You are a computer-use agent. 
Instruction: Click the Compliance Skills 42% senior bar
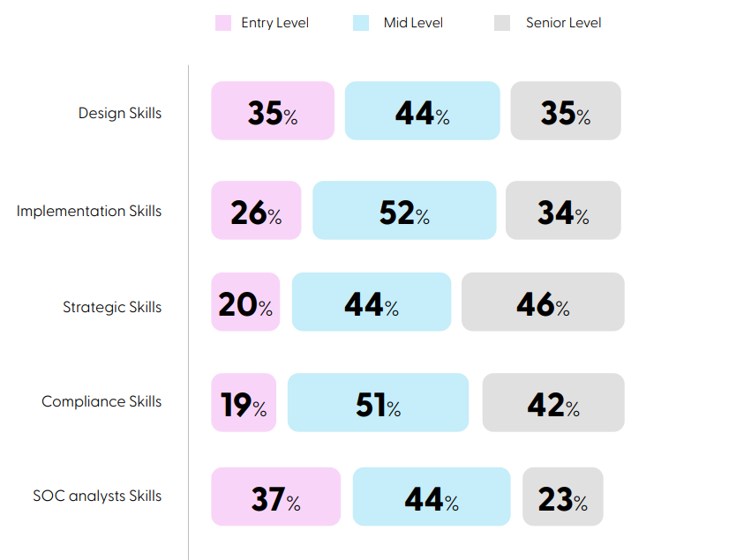coord(553,403)
